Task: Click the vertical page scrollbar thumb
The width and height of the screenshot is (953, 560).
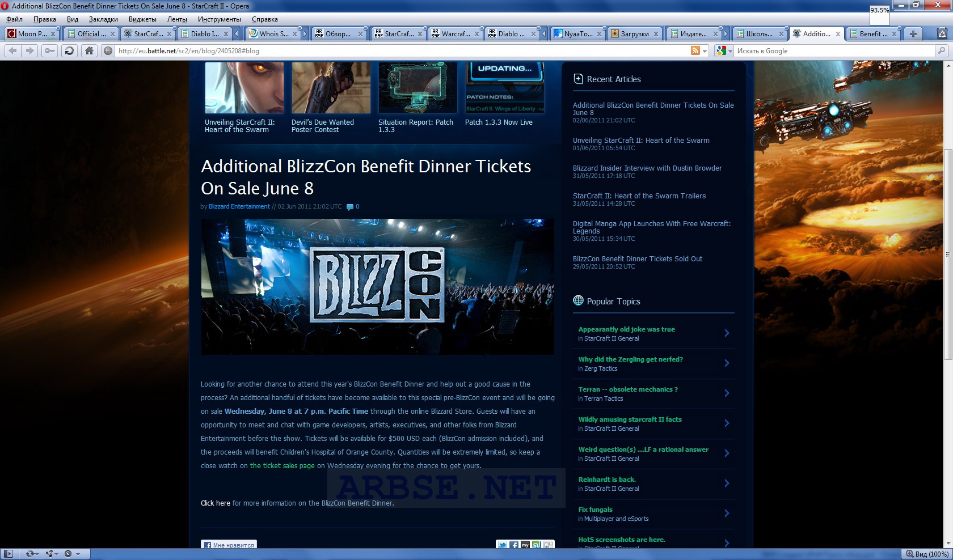Action: tap(948, 254)
